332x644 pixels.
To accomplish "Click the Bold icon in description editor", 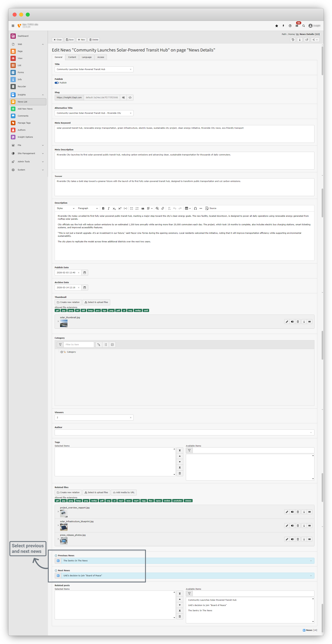I will point(103,208).
